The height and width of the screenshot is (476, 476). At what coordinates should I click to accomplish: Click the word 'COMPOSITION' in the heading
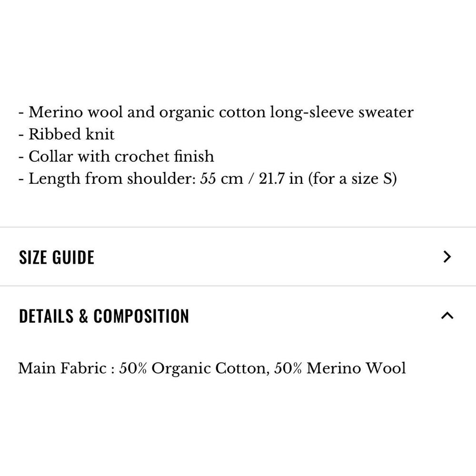(x=141, y=316)
